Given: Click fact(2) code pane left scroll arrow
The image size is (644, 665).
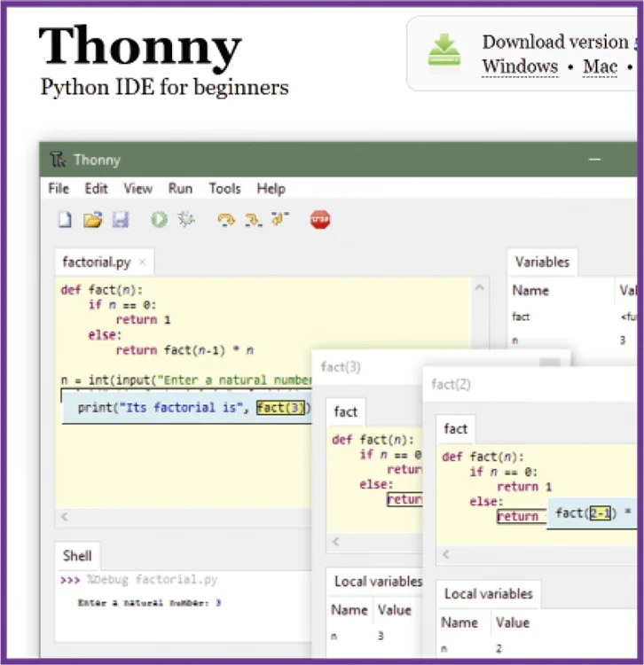Looking at the screenshot, I should [446, 554].
